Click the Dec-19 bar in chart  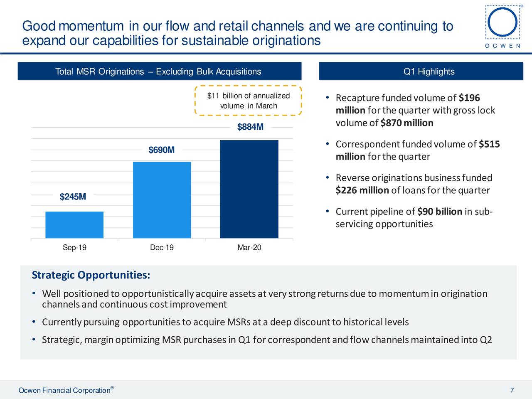(x=162, y=200)
